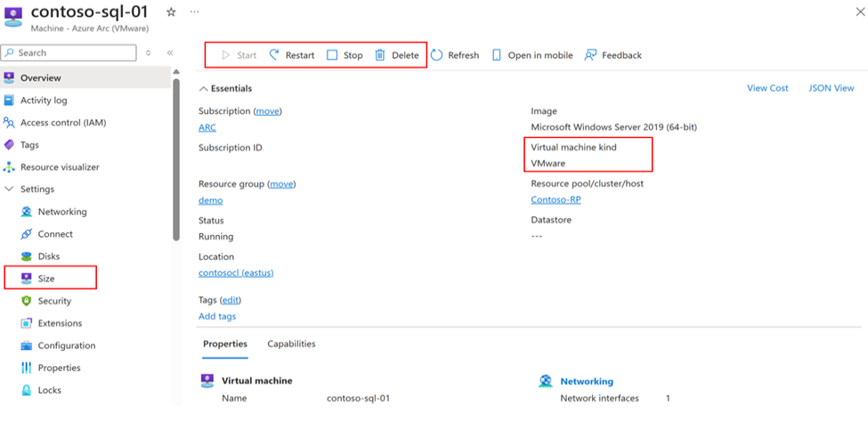
Task: Click the Contoso-RP resource pool link
Action: tap(556, 199)
